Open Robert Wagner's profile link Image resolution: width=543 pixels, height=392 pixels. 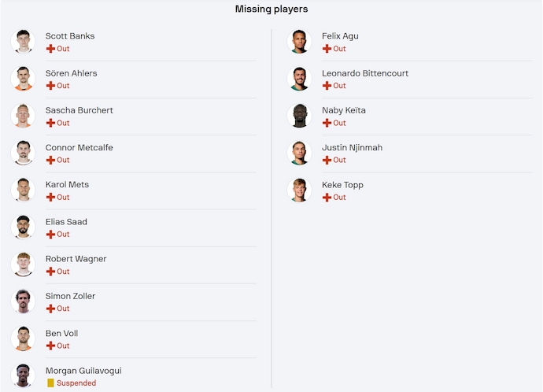click(76, 259)
